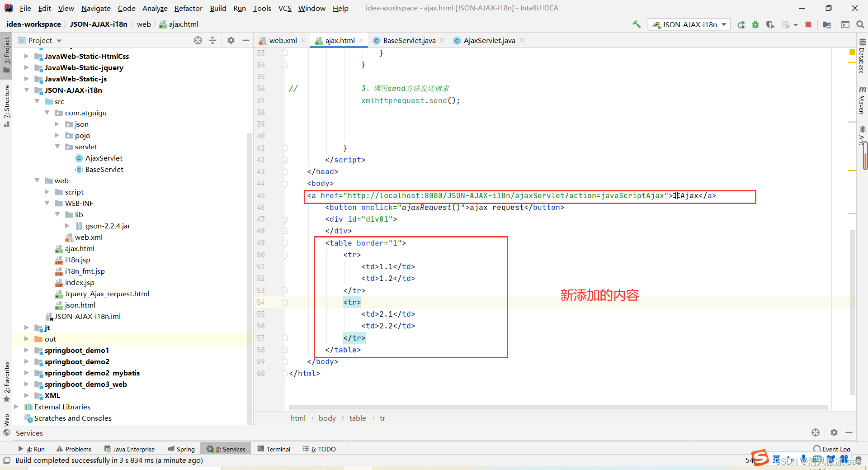Open the Java Enterprise tool window button
868x470 pixels.
129,449
